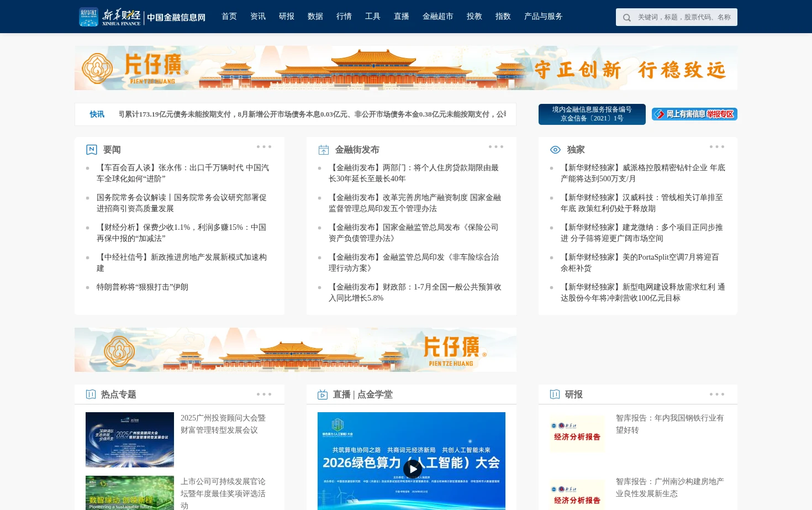Open the 工具 navigation item
This screenshot has width=812, height=510.
pyautogui.click(x=373, y=17)
